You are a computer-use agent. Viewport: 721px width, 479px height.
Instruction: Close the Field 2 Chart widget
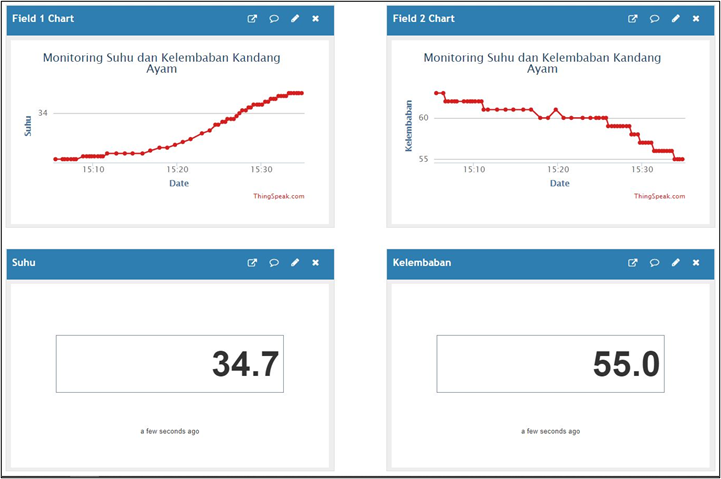tap(697, 19)
